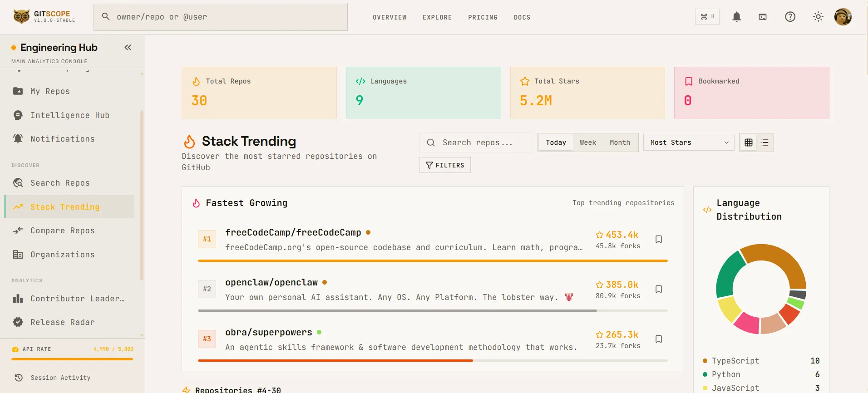Click the Search Repos sidebar icon
Image resolution: width=868 pixels, height=393 pixels.
click(18, 183)
